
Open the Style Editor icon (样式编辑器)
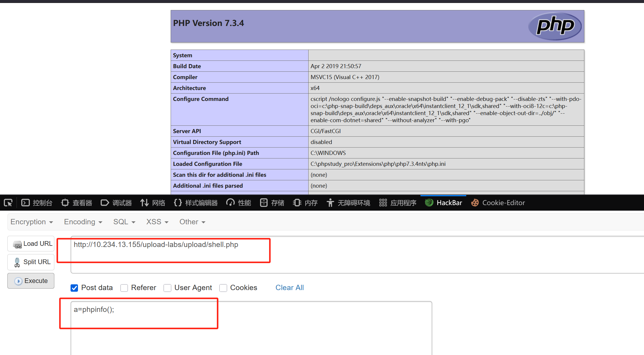[x=178, y=203]
